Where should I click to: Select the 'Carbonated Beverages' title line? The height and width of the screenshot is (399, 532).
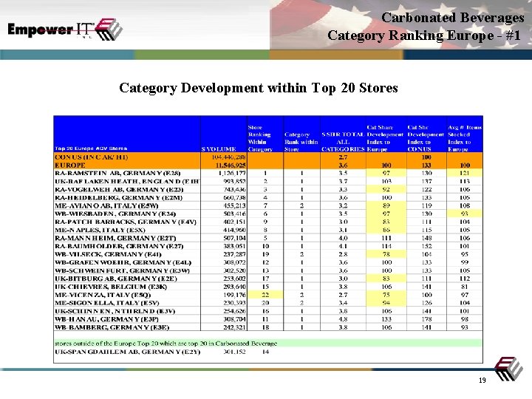pyautogui.click(x=453, y=18)
